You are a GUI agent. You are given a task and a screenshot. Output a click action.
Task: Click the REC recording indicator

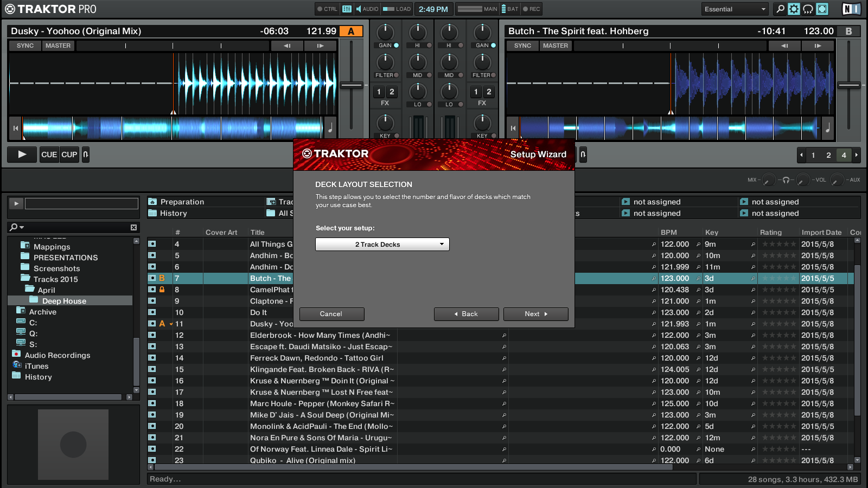tap(532, 9)
